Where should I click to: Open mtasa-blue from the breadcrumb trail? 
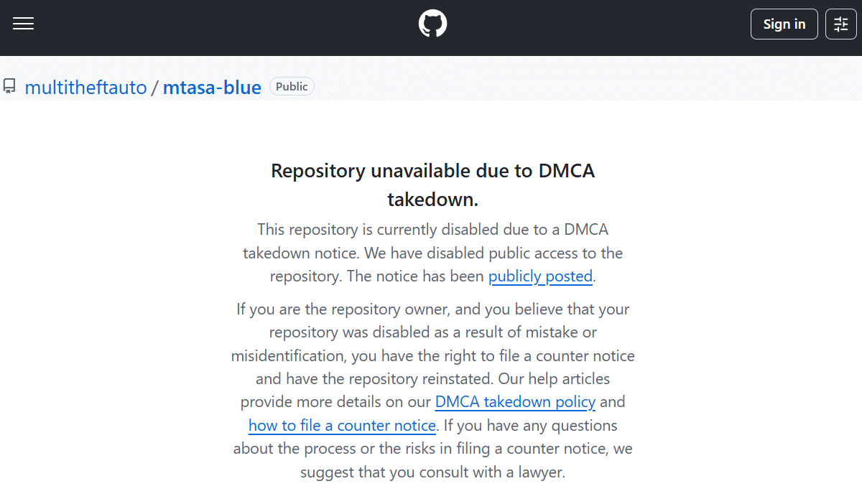211,87
